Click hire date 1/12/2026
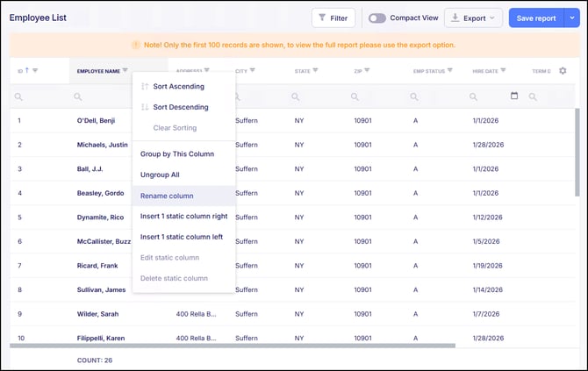 pyautogui.click(x=487, y=218)
